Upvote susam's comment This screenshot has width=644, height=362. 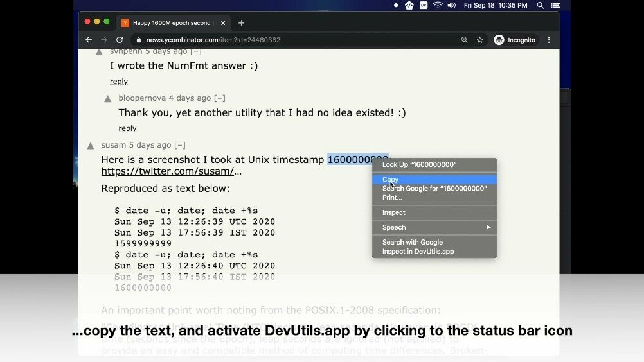91,146
